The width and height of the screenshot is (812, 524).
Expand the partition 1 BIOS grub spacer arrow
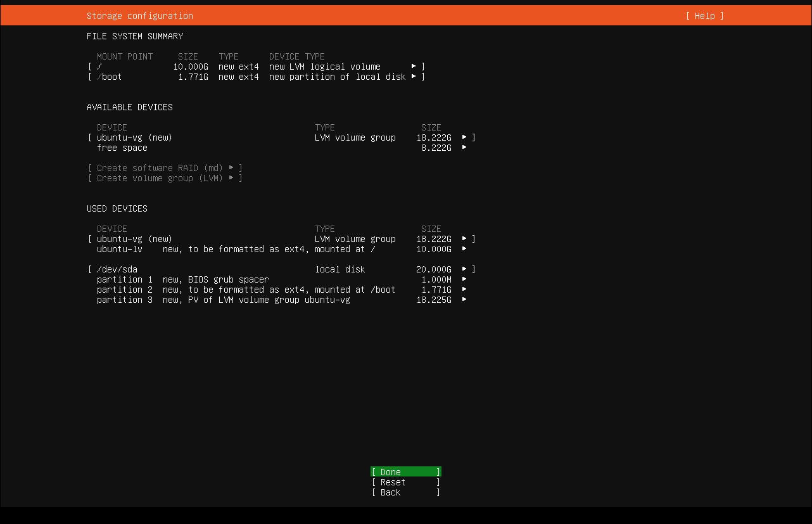tap(464, 279)
